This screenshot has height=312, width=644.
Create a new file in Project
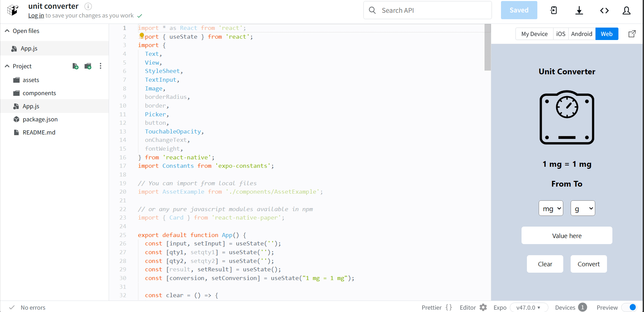click(x=75, y=66)
